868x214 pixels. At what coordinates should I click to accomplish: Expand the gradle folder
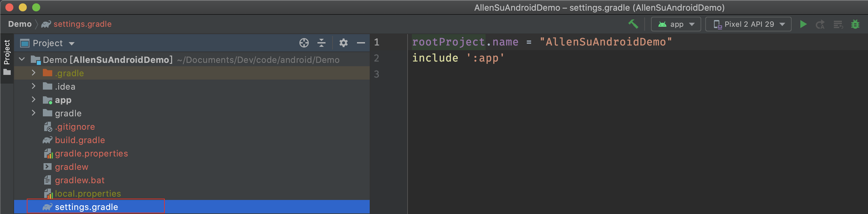pyautogui.click(x=33, y=113)
